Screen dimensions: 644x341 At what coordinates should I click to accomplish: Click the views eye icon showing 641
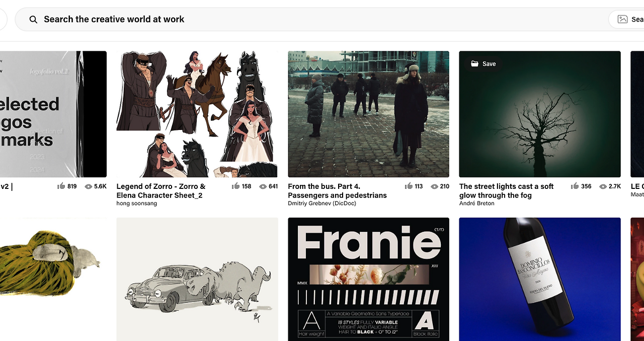(x=263, y=186)
